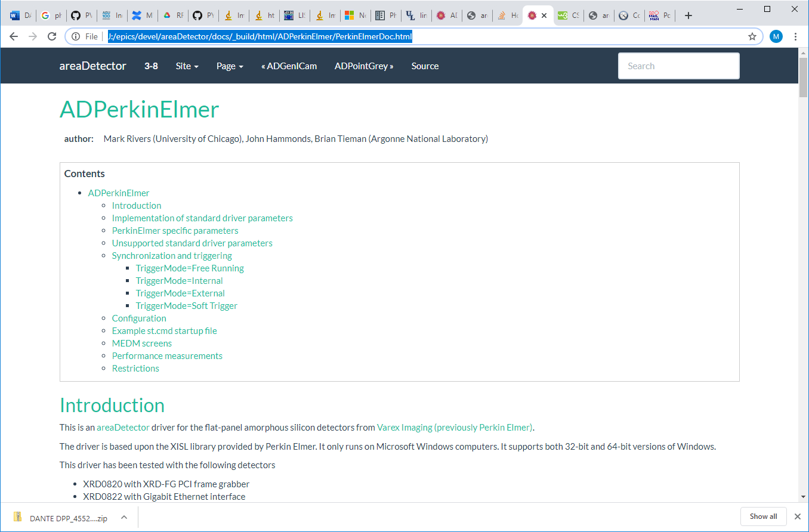Screen dimensions: 809x532
Task: Close the active ADPerkinElmer tab
Action: (544, 16)
